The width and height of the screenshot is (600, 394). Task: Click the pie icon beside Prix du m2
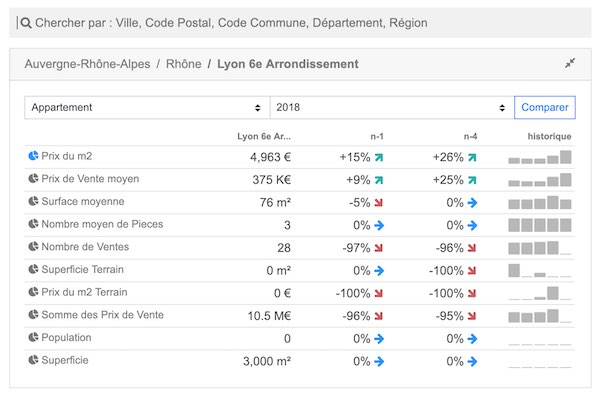[33, 156]
